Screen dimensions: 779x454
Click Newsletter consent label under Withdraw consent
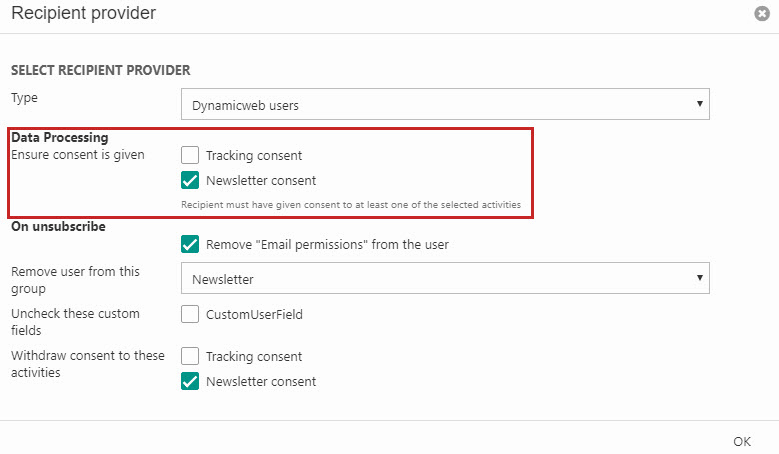(x=261, y=381)
